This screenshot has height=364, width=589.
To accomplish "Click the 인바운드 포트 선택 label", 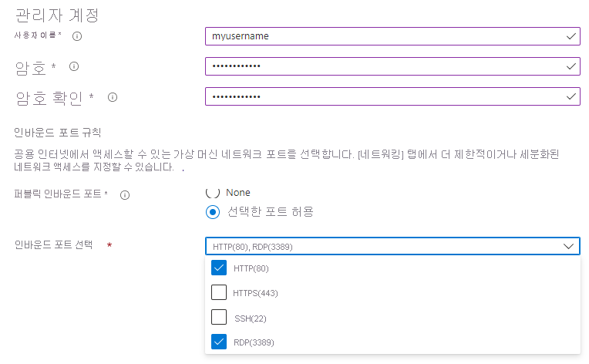I will click(53, 244).
